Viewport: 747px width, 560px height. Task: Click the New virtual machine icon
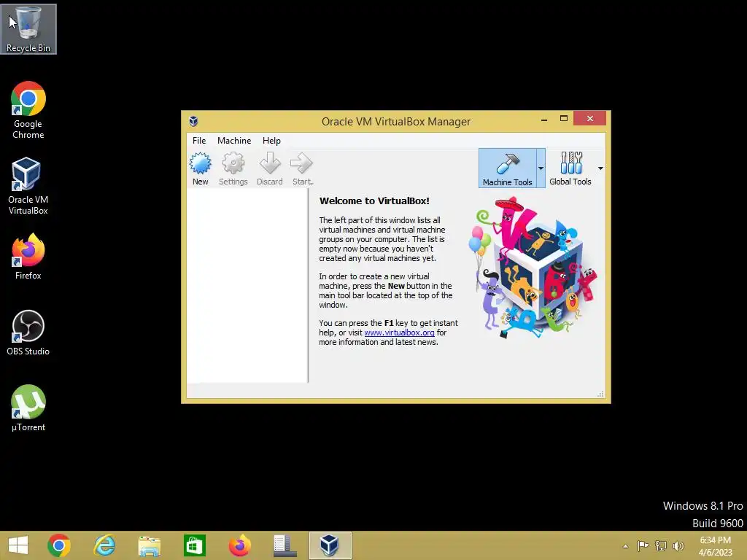point(200,168)
